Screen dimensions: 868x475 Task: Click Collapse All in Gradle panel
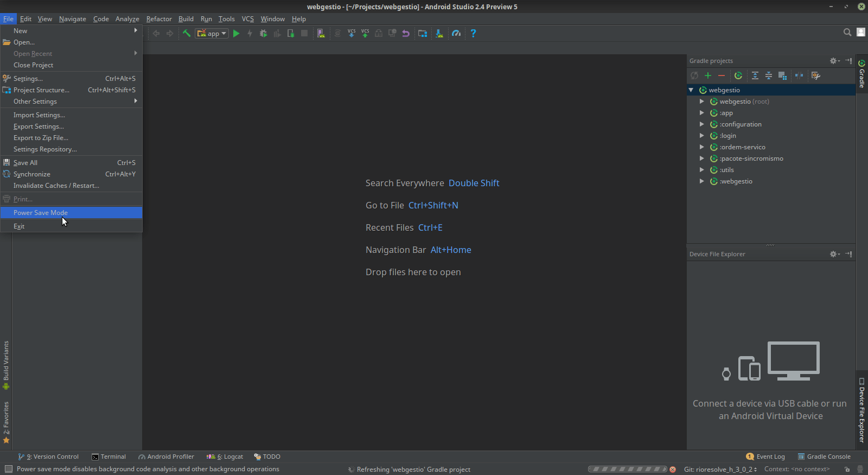click(x=769, y=75)
